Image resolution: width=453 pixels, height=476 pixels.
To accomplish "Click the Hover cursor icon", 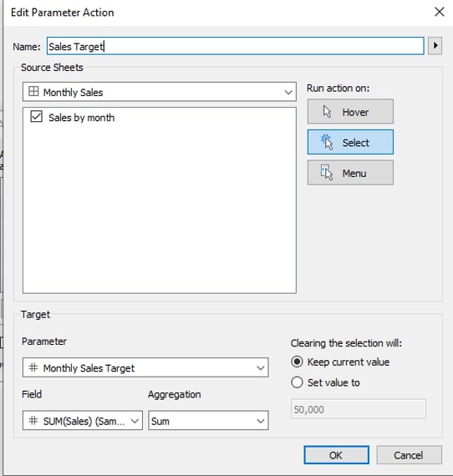I will point(327,112).
